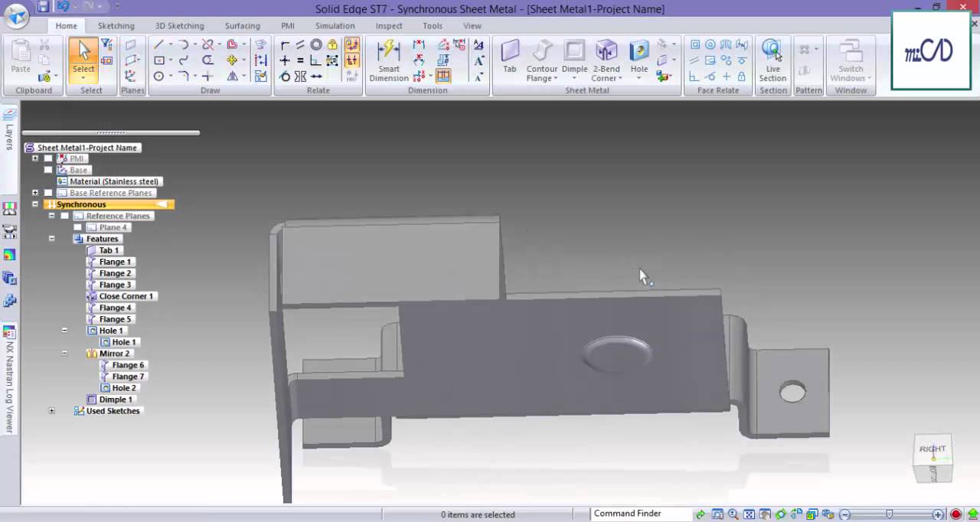980x522 pixels.
Task: Pick the Circle draw tool
Action: coord(159,77)
